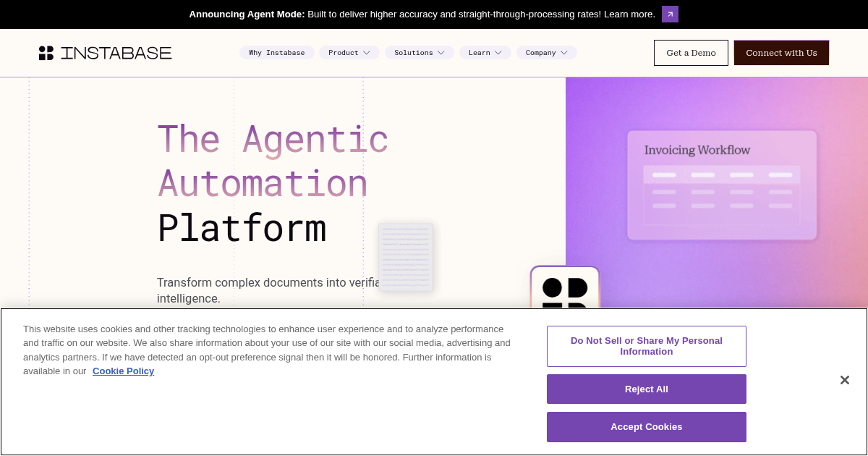Expand the Learn dropdown
The width and height of the screenshot is (868, 456).
coord(485,53)
